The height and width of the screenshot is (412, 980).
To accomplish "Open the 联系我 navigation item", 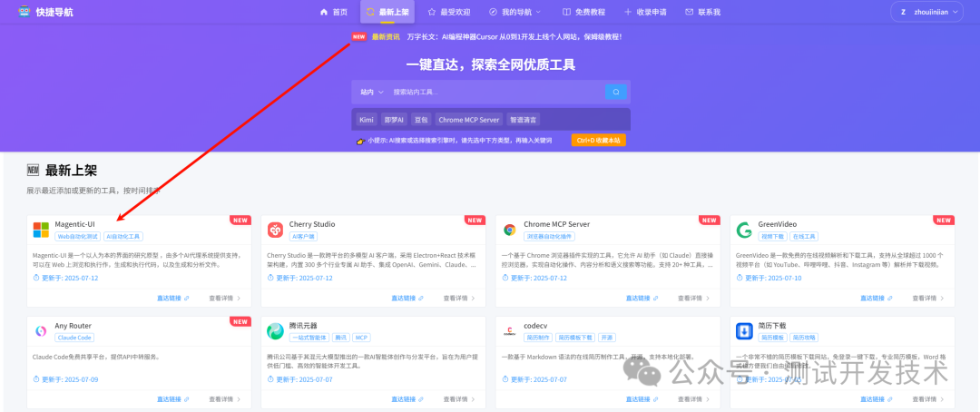I will tap(702, 12).
